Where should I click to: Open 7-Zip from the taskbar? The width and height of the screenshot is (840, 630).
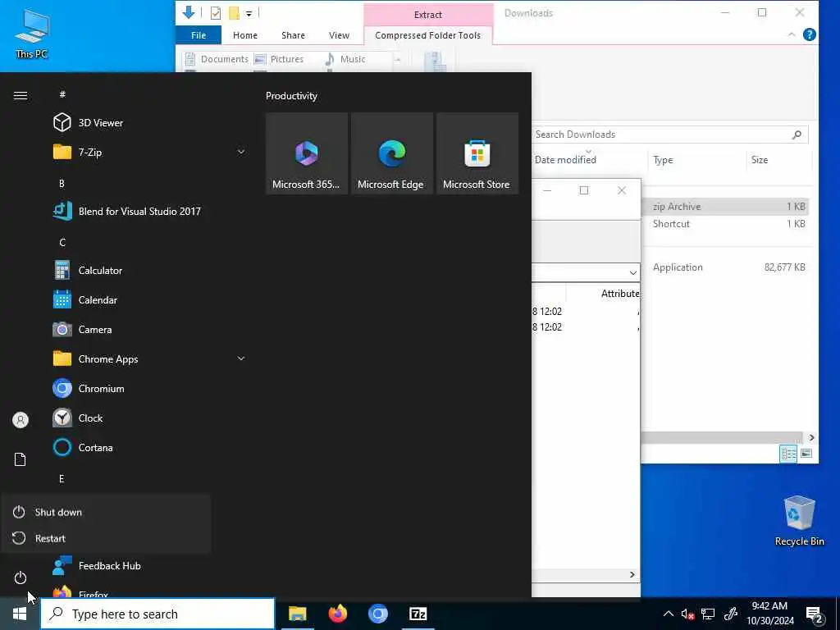[x=418, y=614]
